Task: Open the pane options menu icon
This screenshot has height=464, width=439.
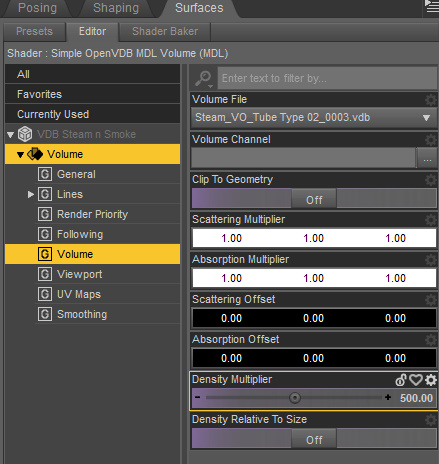Action: pyautogui.click(x=432, y=7)
